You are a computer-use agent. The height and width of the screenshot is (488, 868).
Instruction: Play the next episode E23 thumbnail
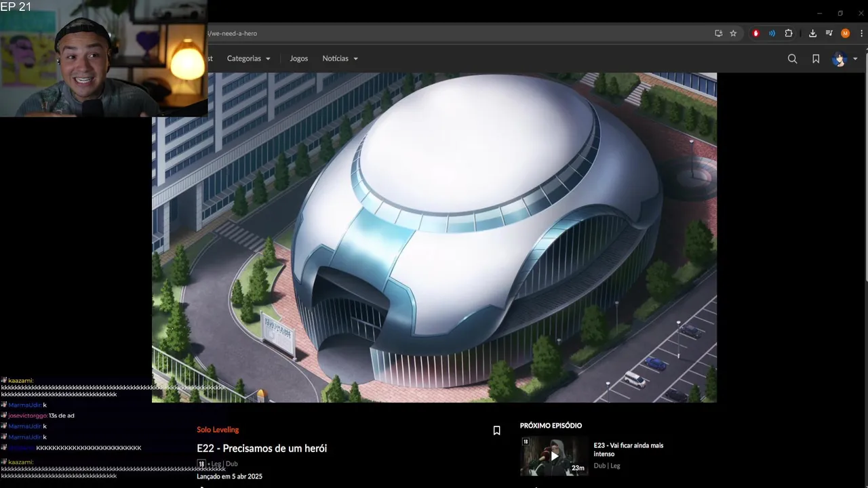[x=554, y=455]
